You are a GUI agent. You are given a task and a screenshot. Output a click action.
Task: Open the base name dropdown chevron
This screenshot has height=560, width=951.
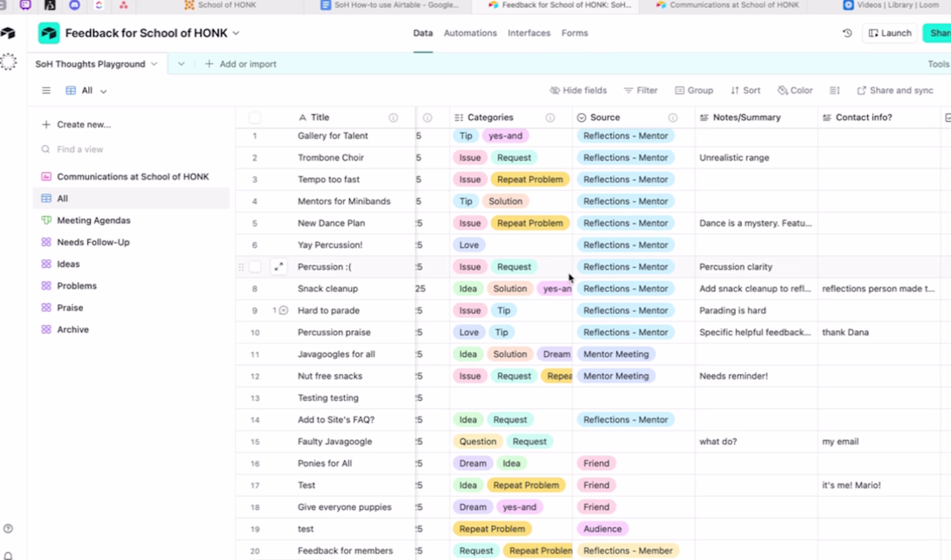(236, 34)
